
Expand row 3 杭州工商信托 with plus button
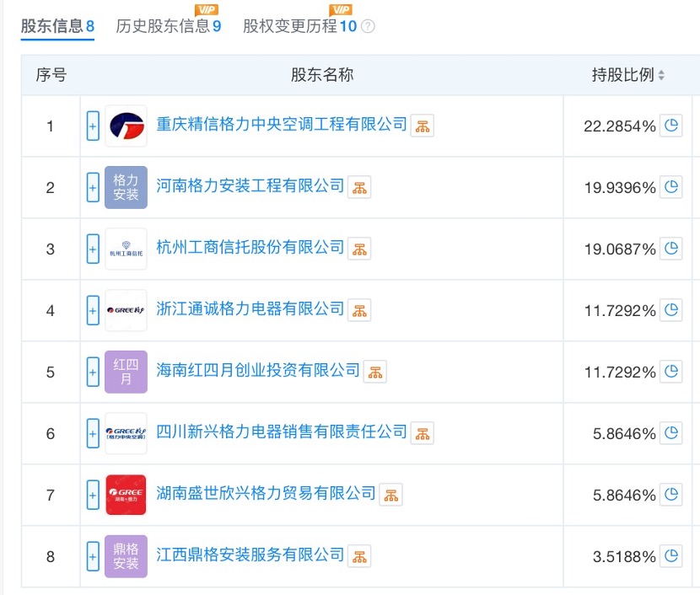click(93, 249)
